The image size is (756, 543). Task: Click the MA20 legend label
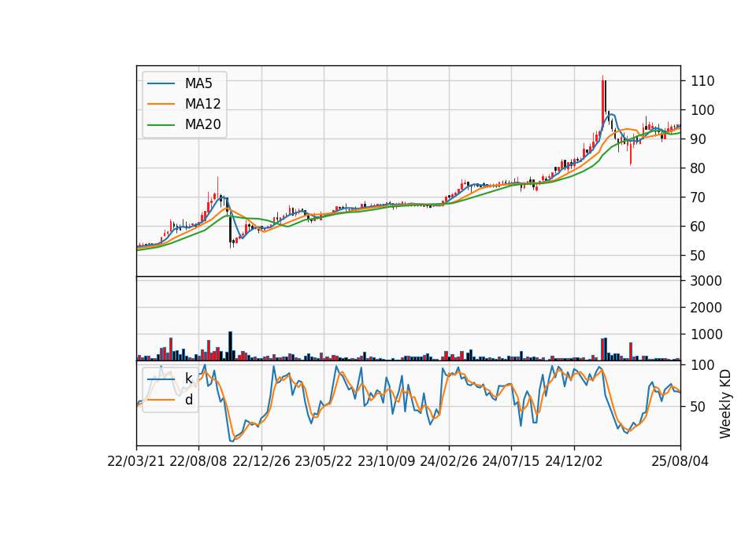[x=202, y=124]
